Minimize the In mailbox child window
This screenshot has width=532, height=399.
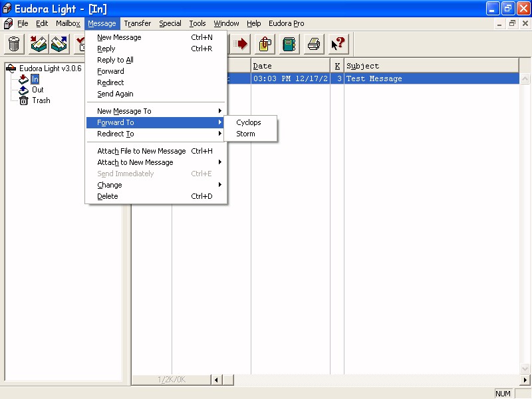tap(499, 23)
